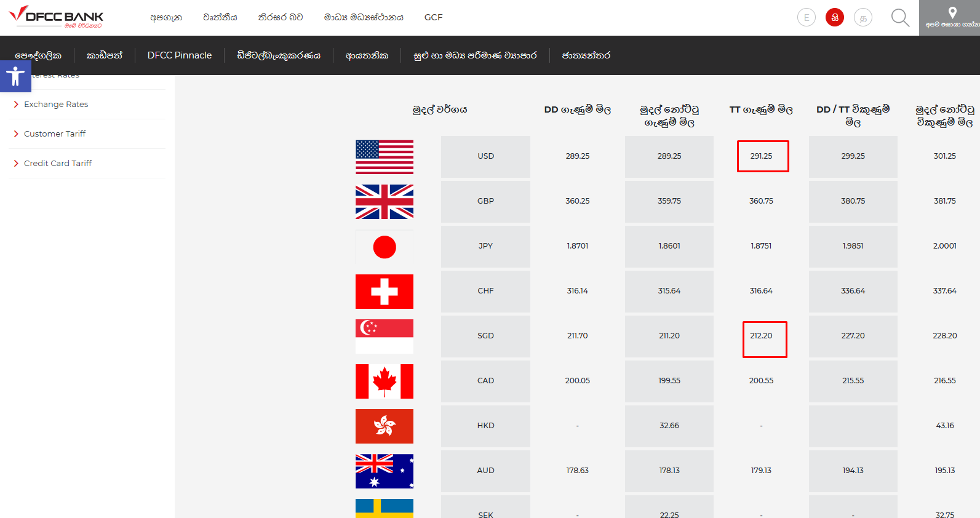Expand the Credit Card Tariff chevron
Screen dimensions: 980x518
click(x=16, y=163)
